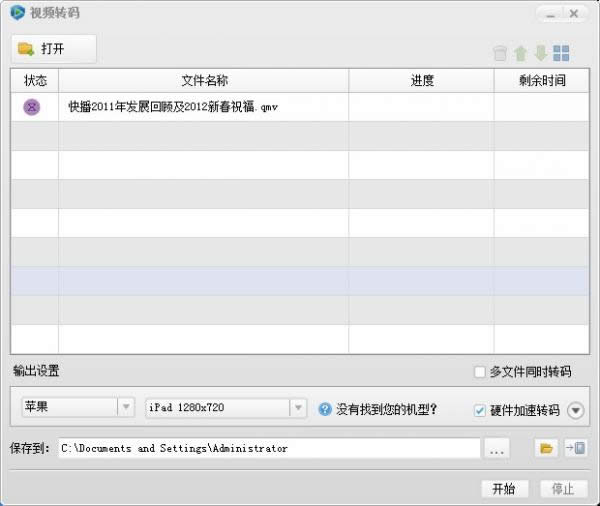Enable 多文件同时转码 checkbox
Image resolution: width=600 pixels, height=506 pixels.
tap(480, 372)
